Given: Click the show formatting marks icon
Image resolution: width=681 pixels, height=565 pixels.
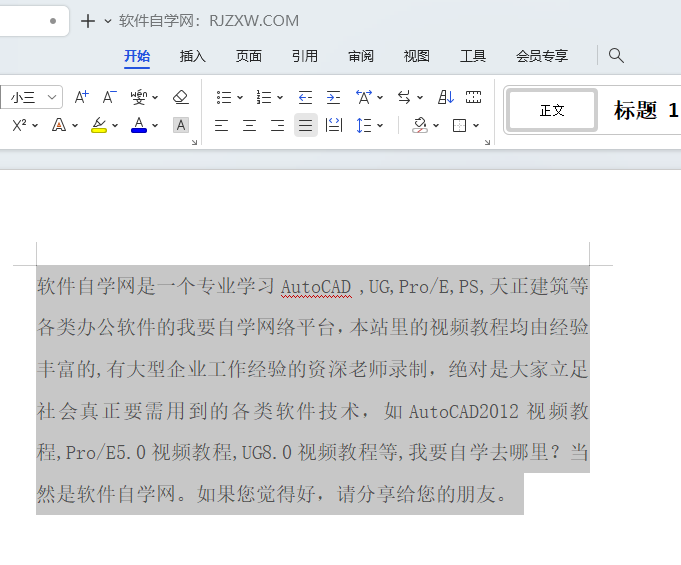Looking at the screenshot, I should [x=473, y=97].
